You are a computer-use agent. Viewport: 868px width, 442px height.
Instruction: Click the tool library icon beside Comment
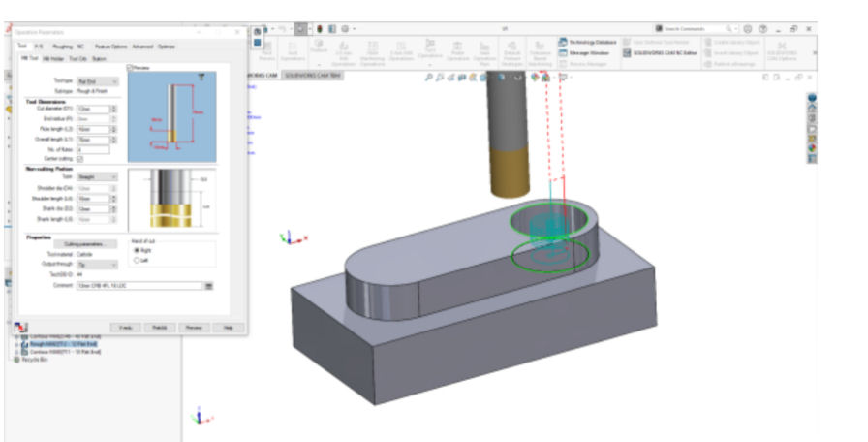(208, 286)
